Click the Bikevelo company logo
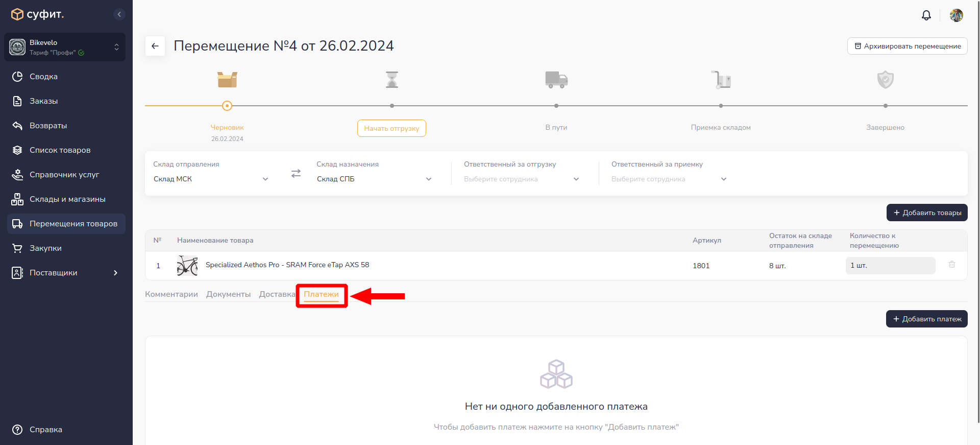The height and width of the screenshot is (445, 980). [17, 47]
